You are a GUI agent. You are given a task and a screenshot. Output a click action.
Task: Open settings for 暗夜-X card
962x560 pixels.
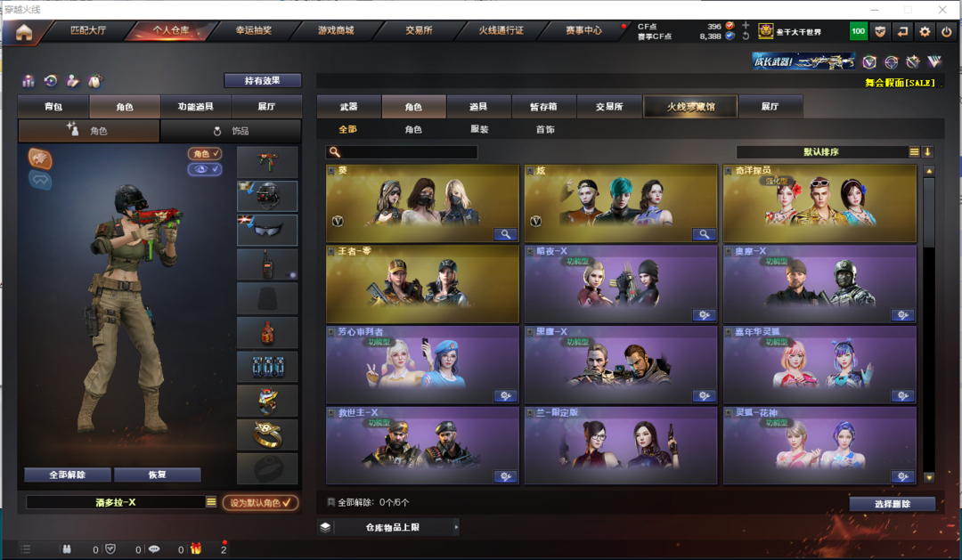pos(705,315)
